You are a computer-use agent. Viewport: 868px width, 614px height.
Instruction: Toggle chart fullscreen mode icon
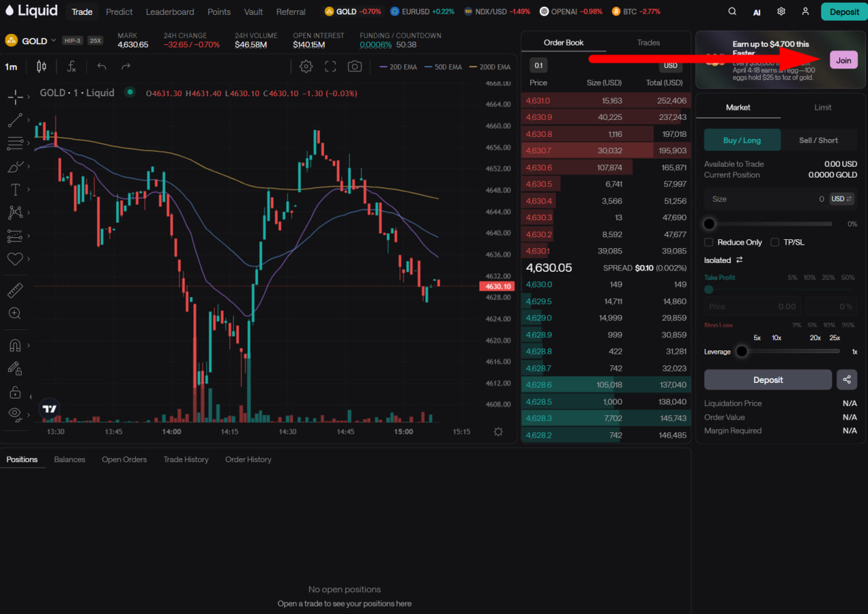click(x=330, y=66)
